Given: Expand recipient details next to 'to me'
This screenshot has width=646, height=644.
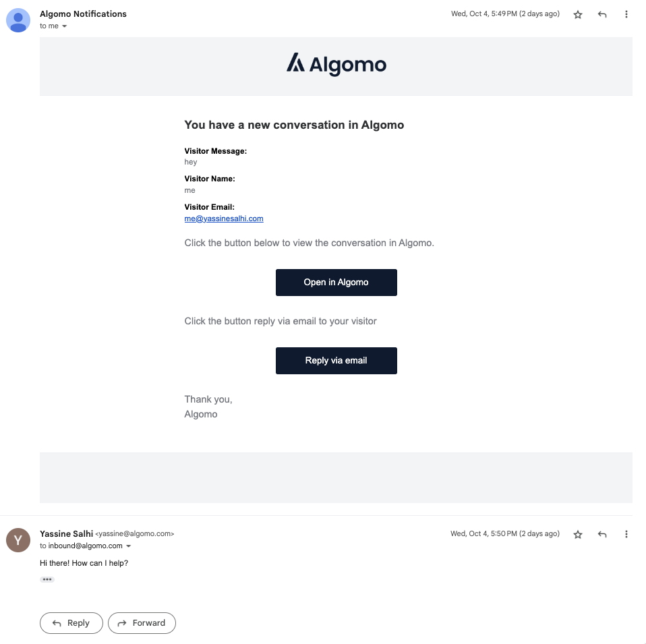Looking at the screenshot, I should pos(64,26).
